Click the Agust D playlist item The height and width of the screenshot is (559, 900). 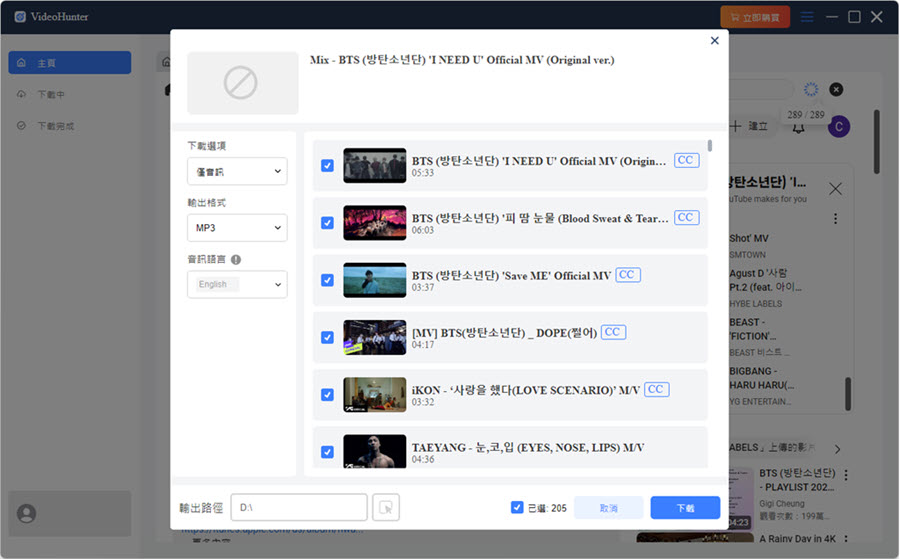coord(766,288)
